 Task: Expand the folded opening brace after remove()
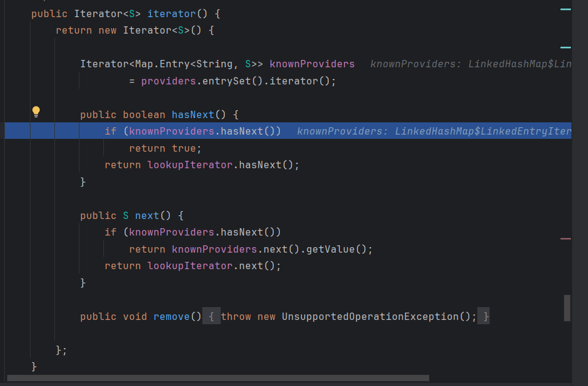pyautogui.click(x=211, y=316)
